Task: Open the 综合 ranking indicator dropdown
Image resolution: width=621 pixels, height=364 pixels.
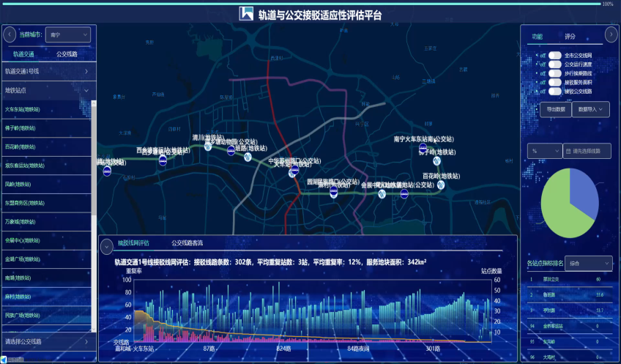Action: [x=588, y=263]
